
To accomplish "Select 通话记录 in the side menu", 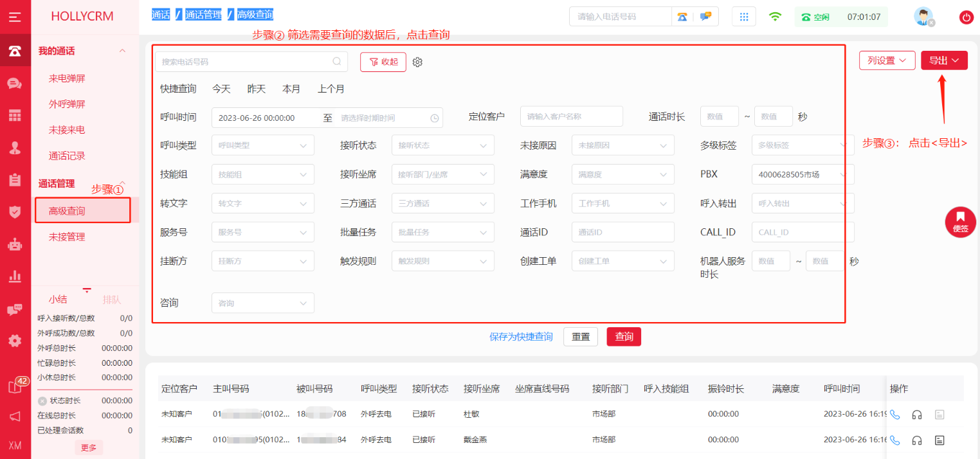I will (x=67, y=156).
